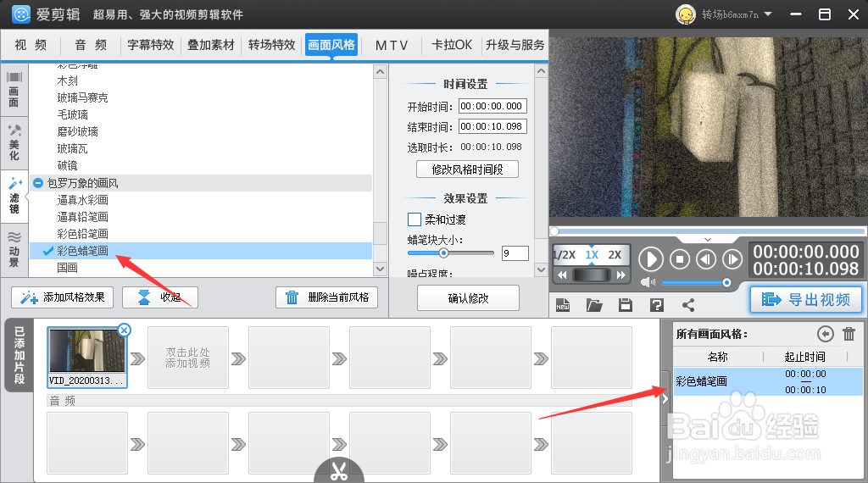Screen dimensions: 868x483
Task: Click the scissors split icon
Action: click(339, 470)
